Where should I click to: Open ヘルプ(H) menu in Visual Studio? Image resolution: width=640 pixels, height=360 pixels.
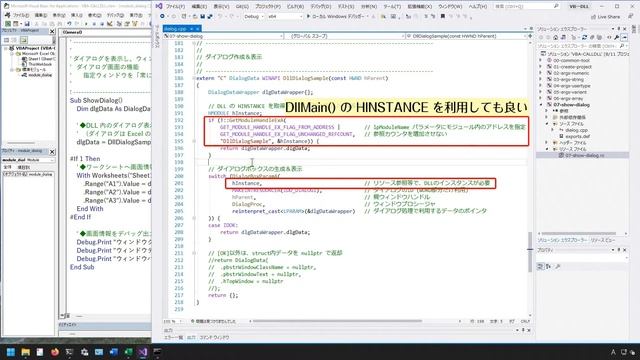477,7
